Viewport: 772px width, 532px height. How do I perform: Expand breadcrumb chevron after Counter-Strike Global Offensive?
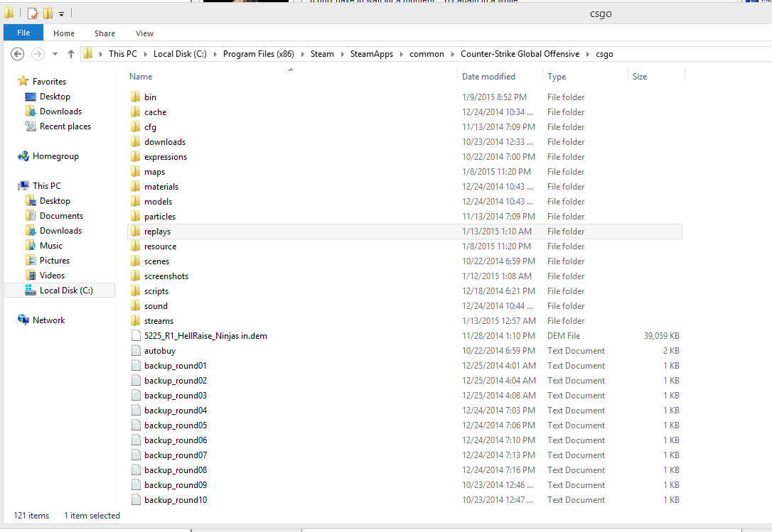pos(587,54)
